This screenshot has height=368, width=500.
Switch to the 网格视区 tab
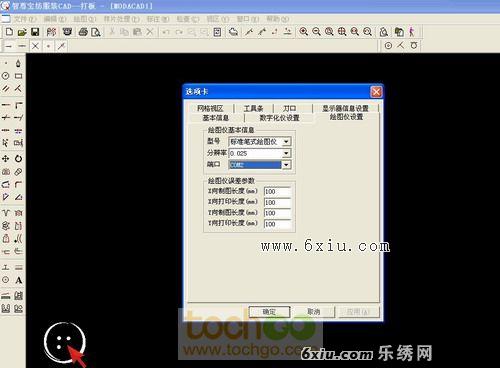[210, 108]
